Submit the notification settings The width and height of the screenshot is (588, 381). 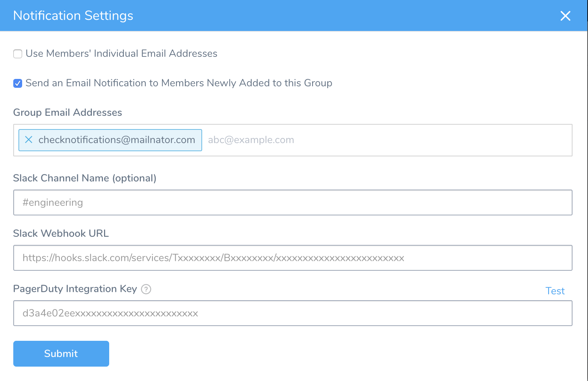[61, 354]
